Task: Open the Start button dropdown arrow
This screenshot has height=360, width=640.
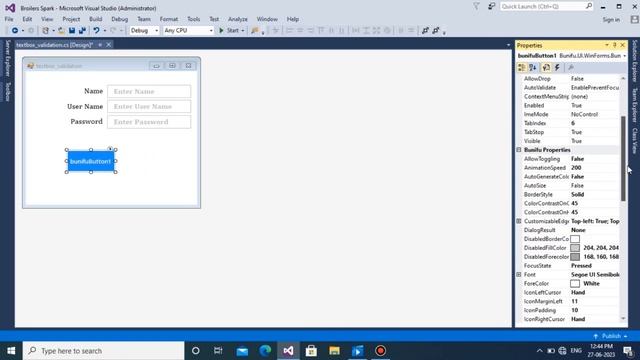Action: click(x=242, y=31)
